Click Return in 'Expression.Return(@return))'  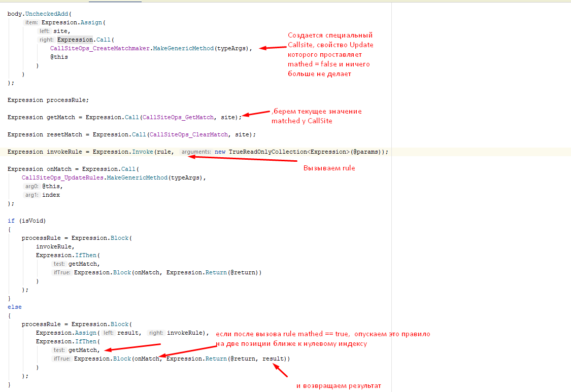[x=216, y=273]
